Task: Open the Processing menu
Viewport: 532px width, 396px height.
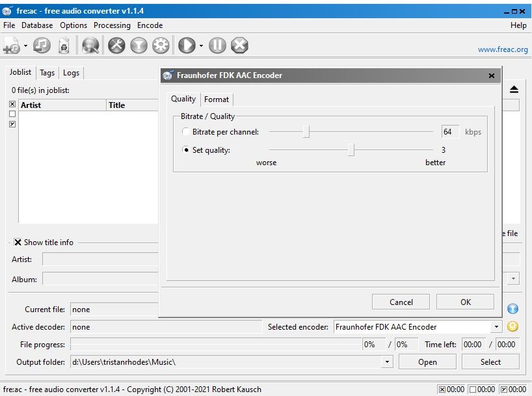Action: 112,25
